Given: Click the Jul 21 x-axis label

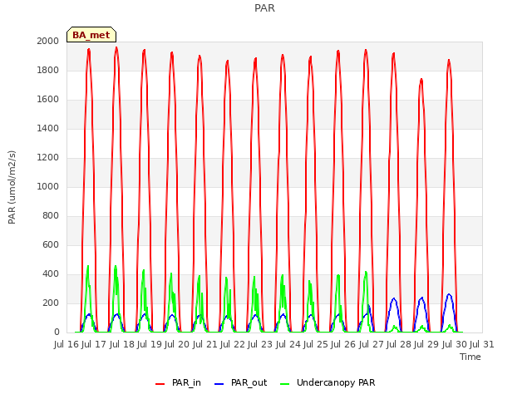Looking at the screenshot, I should pos(205,345).
